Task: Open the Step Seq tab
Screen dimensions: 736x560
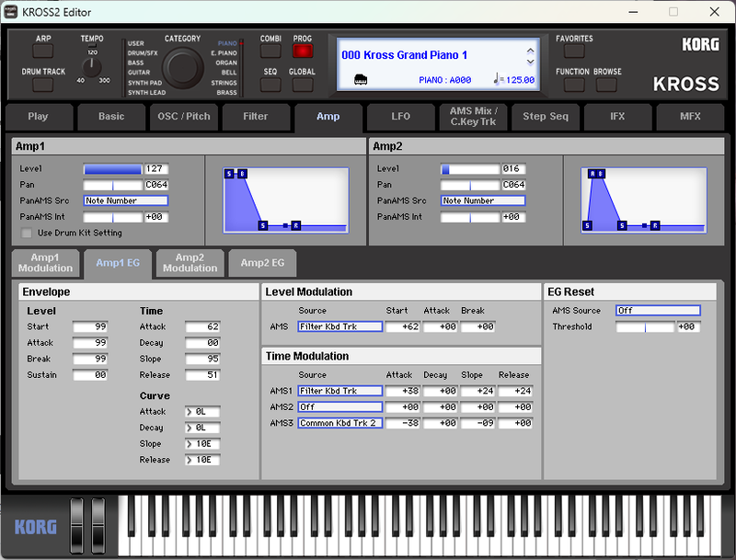Action: tap(546, 116)
